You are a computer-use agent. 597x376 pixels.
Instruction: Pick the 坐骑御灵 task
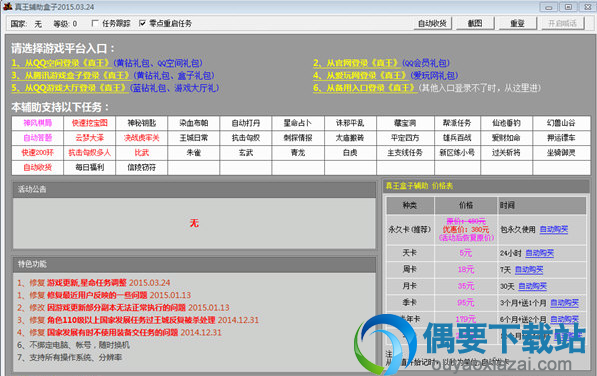561,153
